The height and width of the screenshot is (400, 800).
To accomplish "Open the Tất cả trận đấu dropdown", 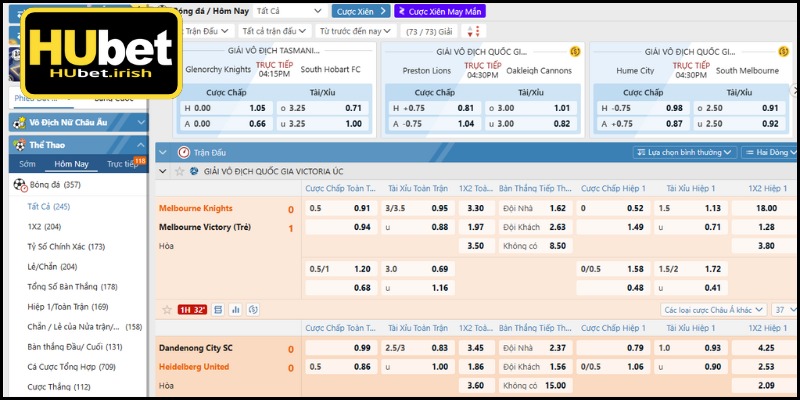I will 274,31.
